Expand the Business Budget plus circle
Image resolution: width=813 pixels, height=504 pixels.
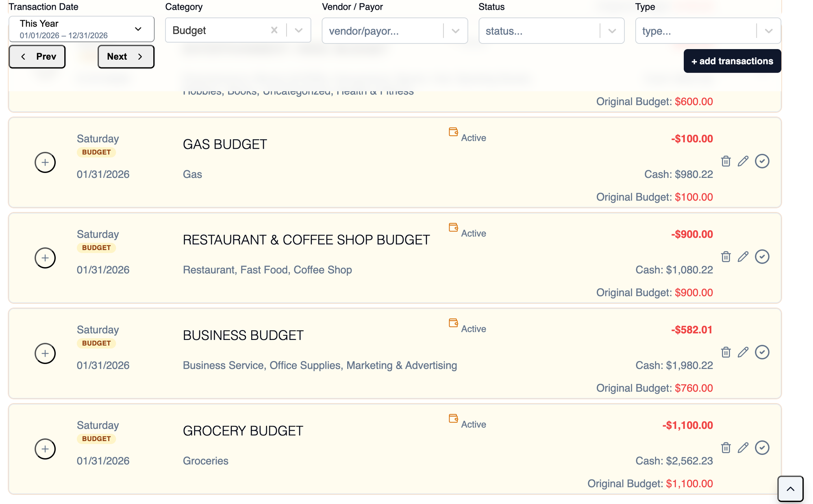pos(45,353)
